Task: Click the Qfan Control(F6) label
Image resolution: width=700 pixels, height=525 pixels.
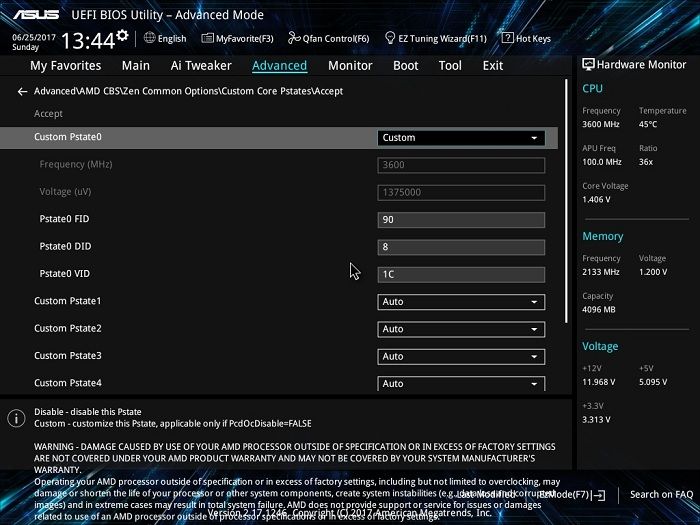Action: pos(336,39)
